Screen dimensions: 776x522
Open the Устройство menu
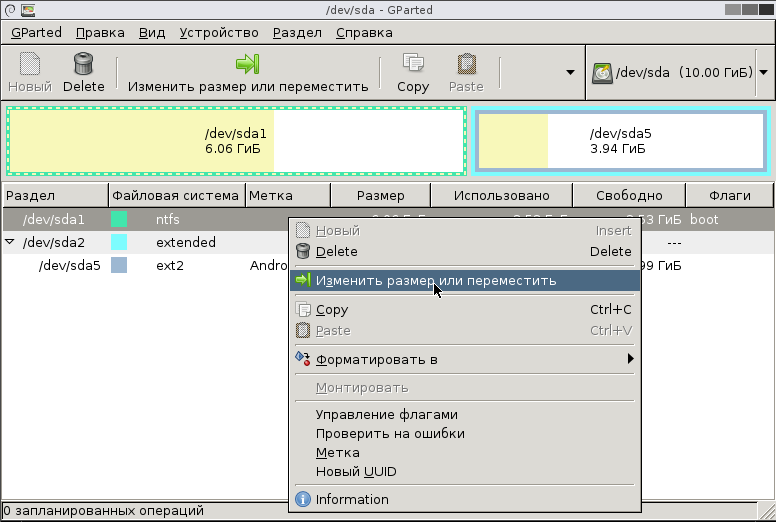(x=219, y=33)
